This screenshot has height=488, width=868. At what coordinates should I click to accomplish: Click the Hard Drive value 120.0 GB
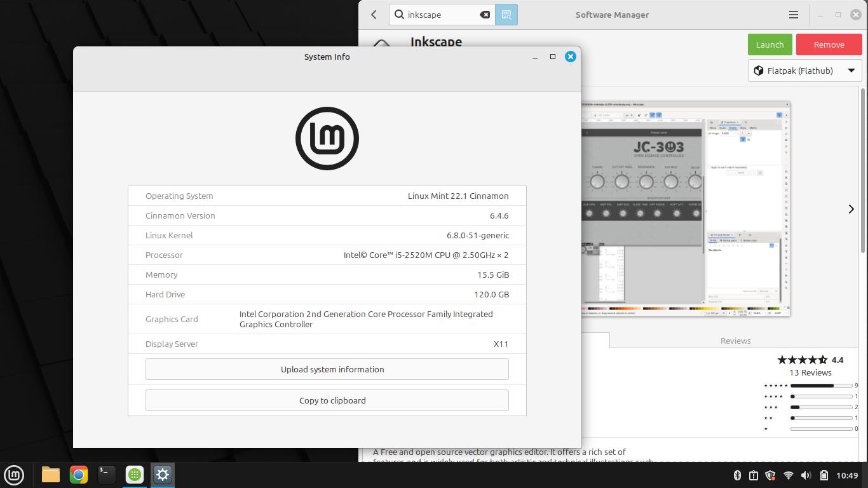pos(491,294)
